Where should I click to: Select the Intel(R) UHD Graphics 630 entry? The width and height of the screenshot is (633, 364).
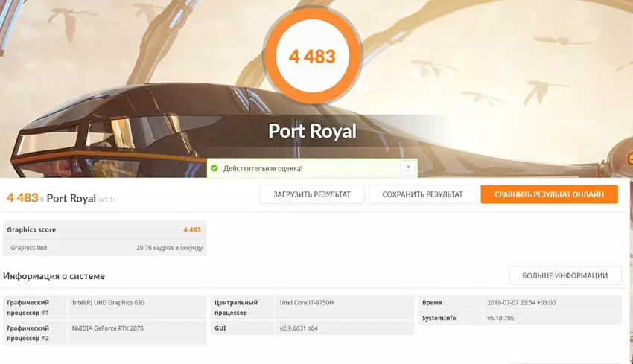[x=109, y=303]
